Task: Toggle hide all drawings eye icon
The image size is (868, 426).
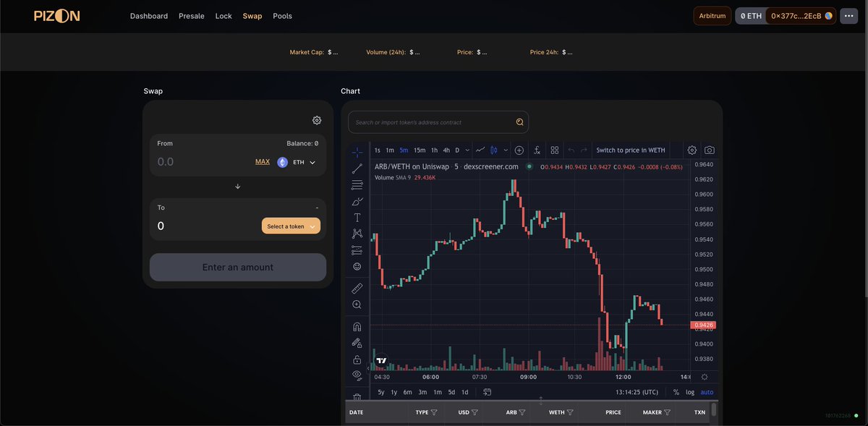Action: (x=357, y=375)
